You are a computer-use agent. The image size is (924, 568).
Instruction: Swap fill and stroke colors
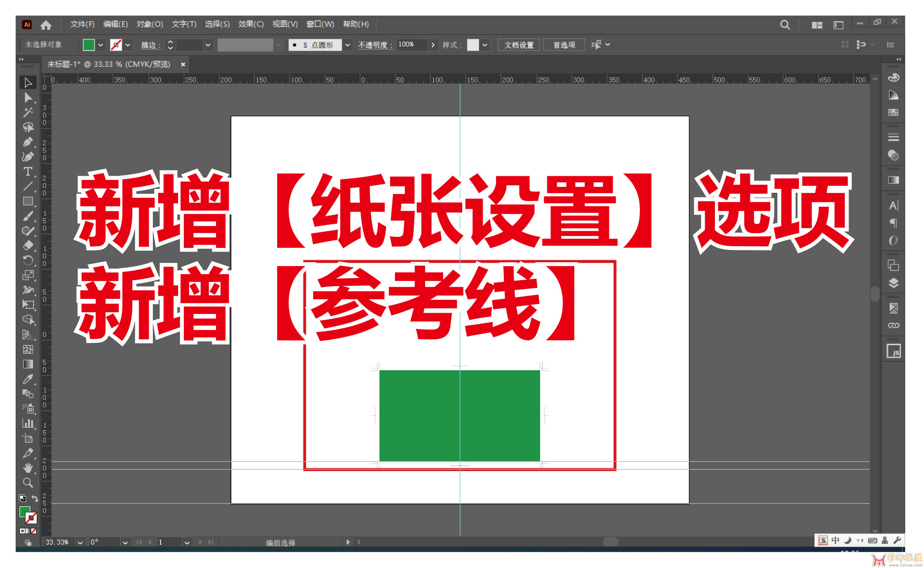click(x=35, y=498)
